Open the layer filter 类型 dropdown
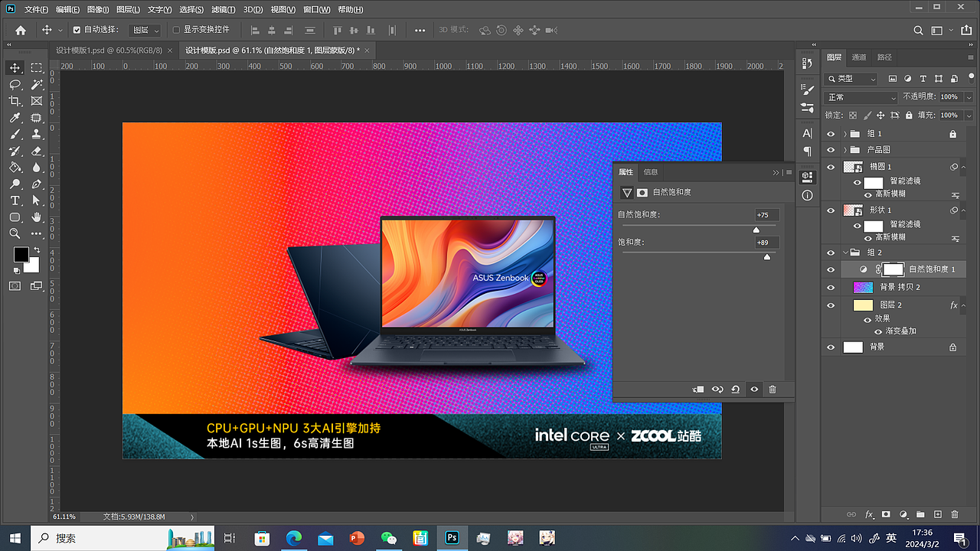This screenshot has width=980, height=551. (x=851, y=79)
